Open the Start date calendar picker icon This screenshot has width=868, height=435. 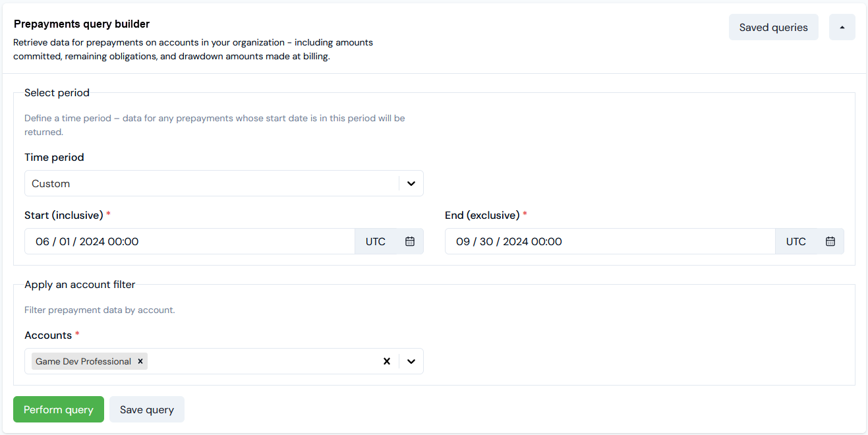(410, 241)
